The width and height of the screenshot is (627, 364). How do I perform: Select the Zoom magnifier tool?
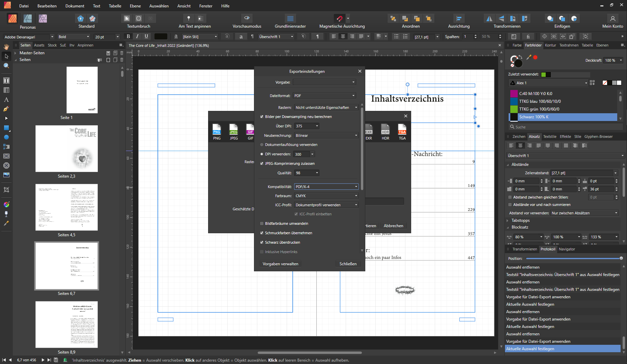pos(6,66)
